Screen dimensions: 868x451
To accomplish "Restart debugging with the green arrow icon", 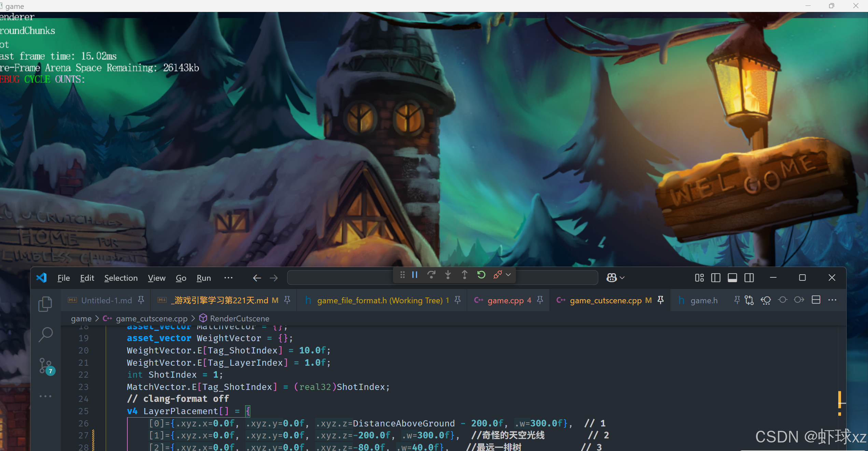I will coord(481,275).
